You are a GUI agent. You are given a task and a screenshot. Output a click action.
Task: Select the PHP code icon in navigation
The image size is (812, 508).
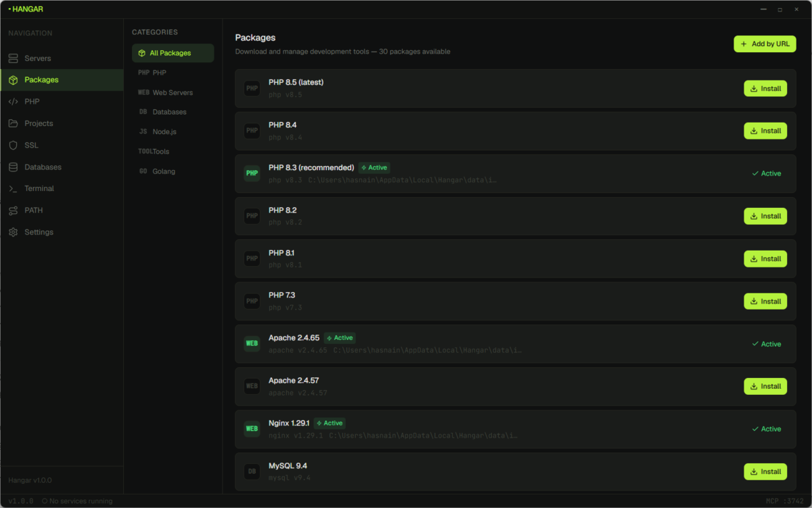point(13,102)
